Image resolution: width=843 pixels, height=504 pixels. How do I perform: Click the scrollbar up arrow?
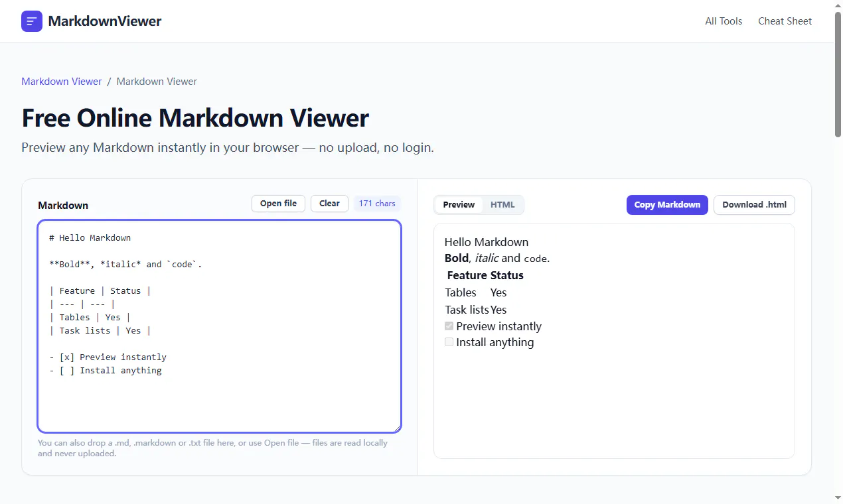[838, 4]
